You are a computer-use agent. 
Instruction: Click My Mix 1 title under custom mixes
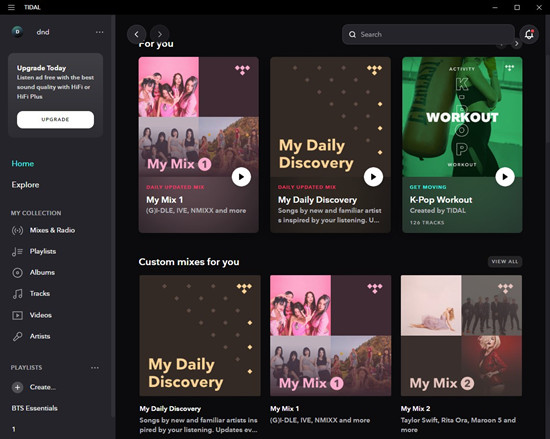coord(284,408)
